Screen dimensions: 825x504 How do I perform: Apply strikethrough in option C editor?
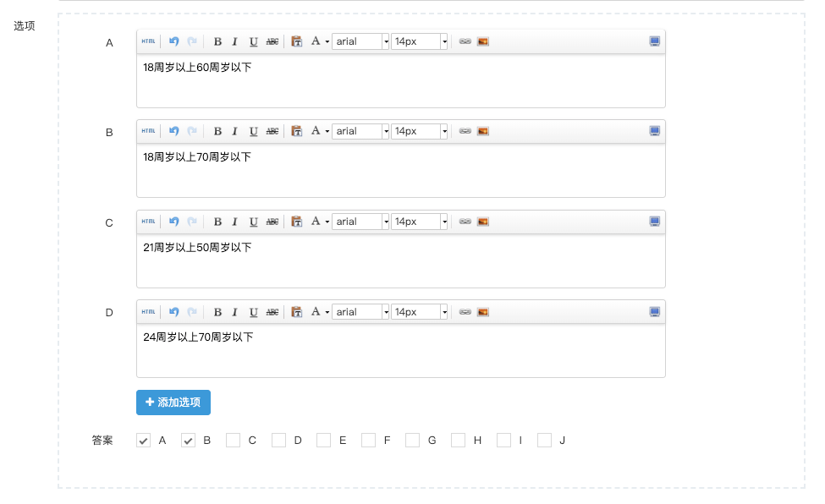[272, 222]
